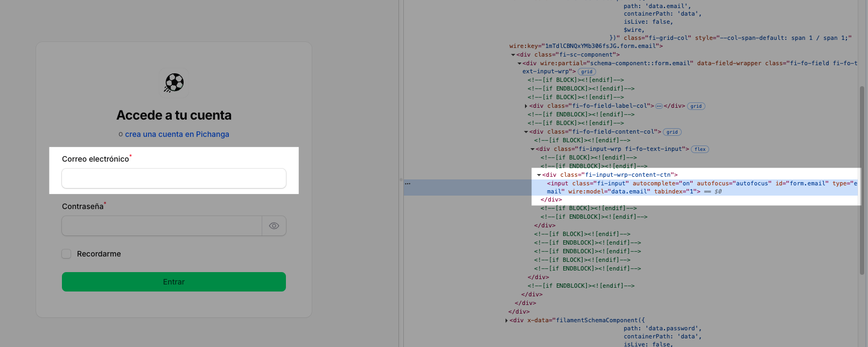868x347 pixels.
Task: Select the path: 'data.email' line
Action: 657,6
